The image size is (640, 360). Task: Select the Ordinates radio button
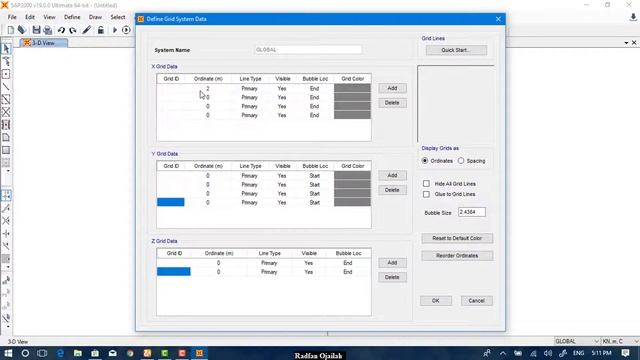[425, 161]
